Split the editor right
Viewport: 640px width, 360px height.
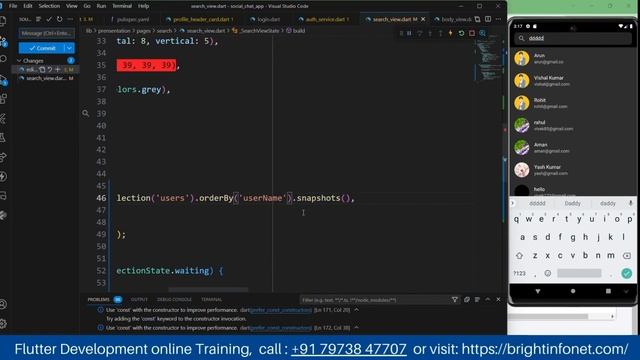[x=488, y=19]
